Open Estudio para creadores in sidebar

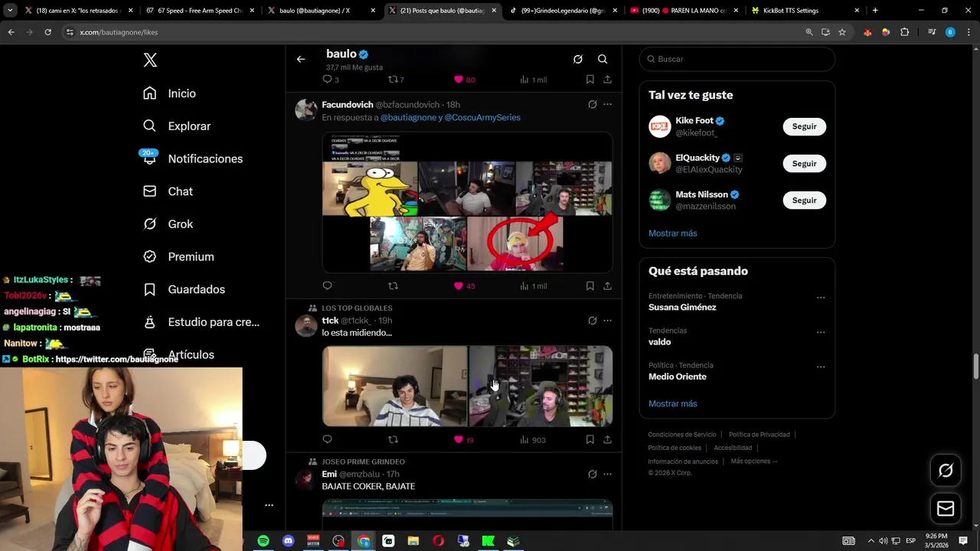click(x=201, y=322)
